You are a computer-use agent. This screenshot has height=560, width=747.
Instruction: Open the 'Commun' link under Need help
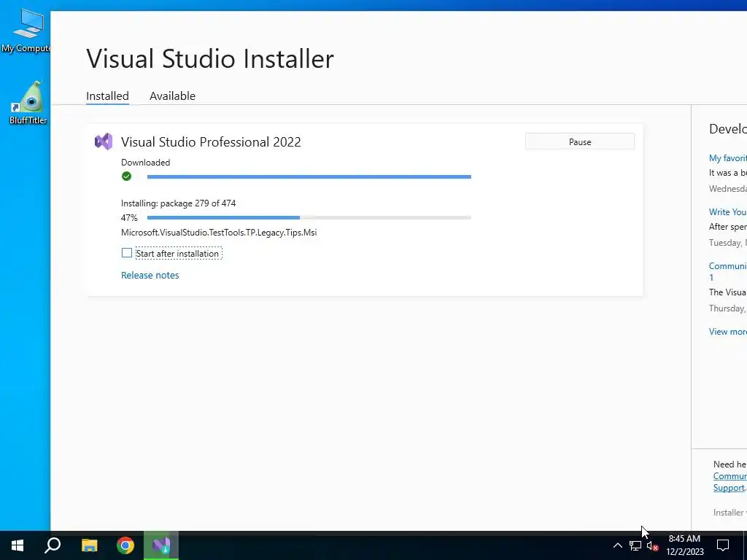tap(729, 476)
